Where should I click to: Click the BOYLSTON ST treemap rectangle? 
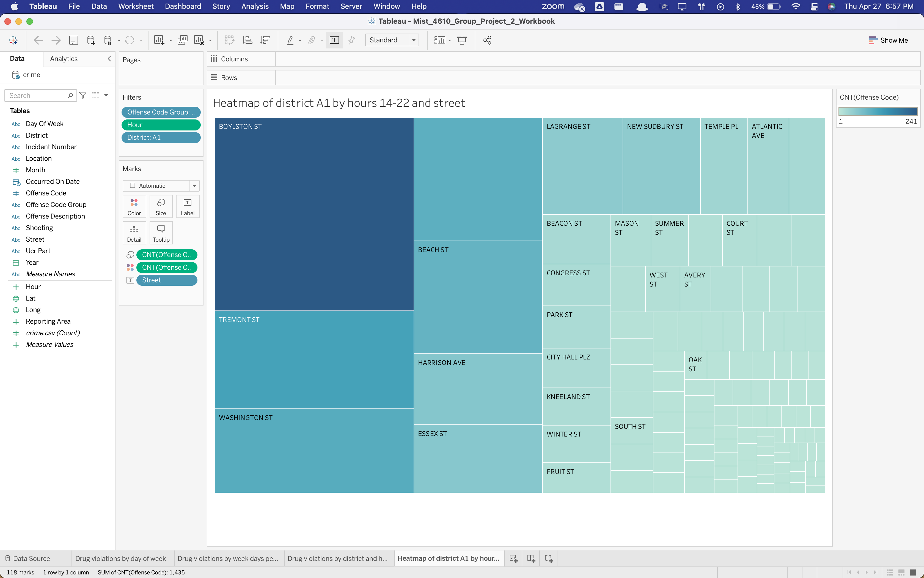click(314, 214)
